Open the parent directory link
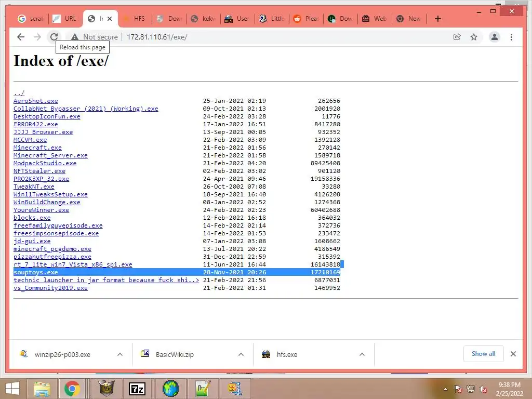Image resolution: width=532 pixels, height=399 pixels. click(x=19, y=93)
